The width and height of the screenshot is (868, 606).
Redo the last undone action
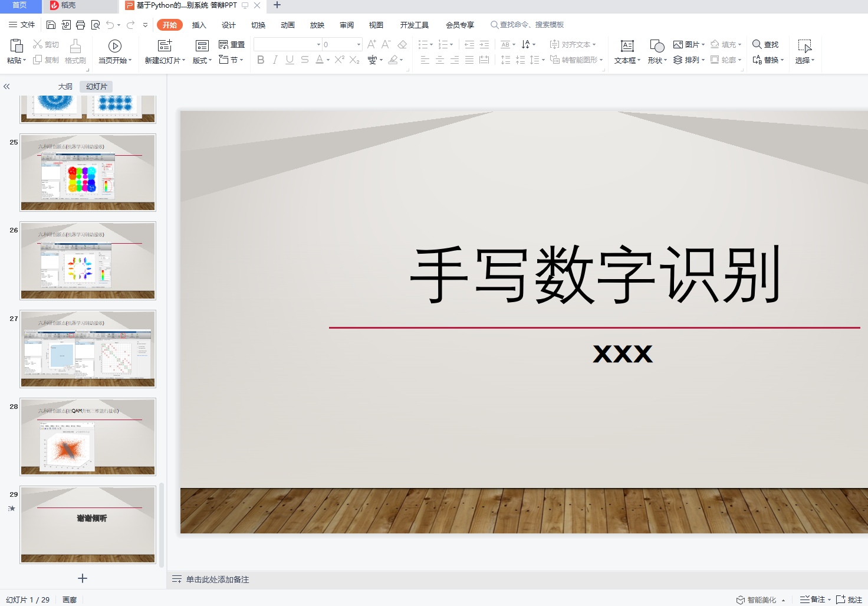(x=130, y=25)
